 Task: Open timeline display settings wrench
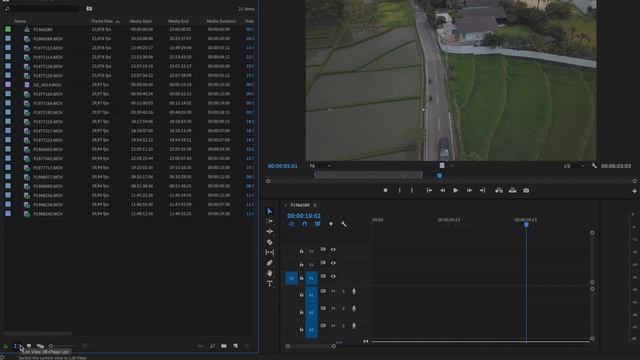[x=344, y=224]
